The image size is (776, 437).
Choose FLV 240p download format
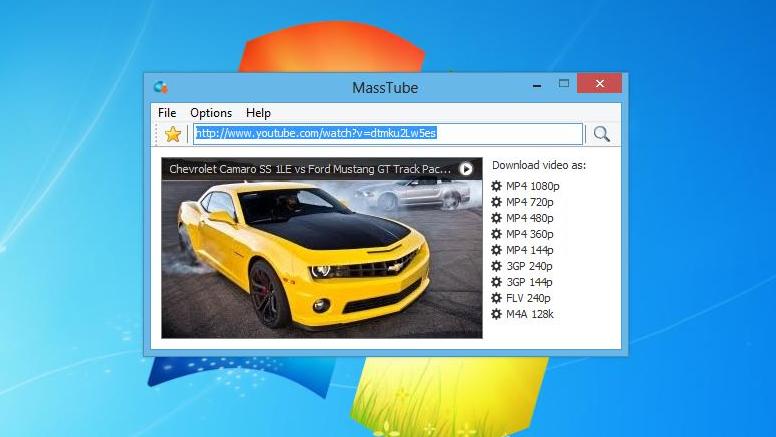tap(528, 298)
